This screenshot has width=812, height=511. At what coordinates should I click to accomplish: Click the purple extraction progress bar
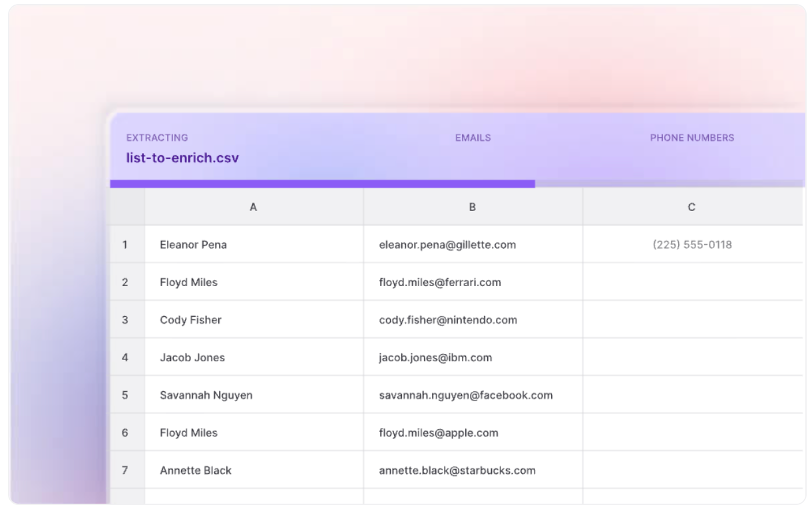pos(323,184)
